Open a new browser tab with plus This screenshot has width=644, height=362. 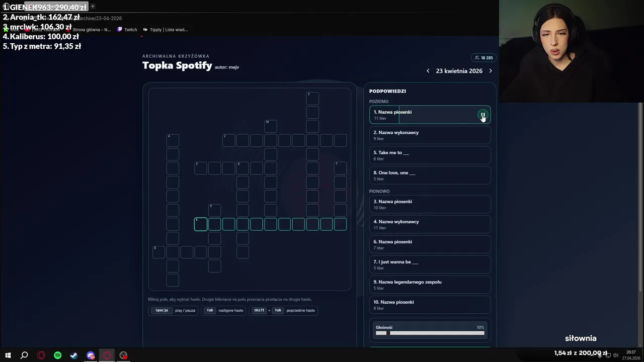point(93,7)
